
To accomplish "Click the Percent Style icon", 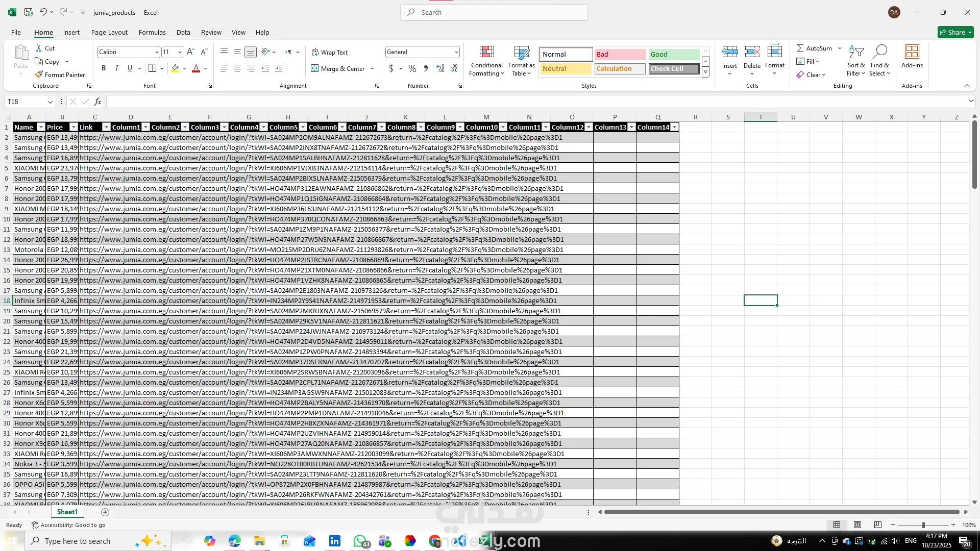I will click(x=412, y=68).
